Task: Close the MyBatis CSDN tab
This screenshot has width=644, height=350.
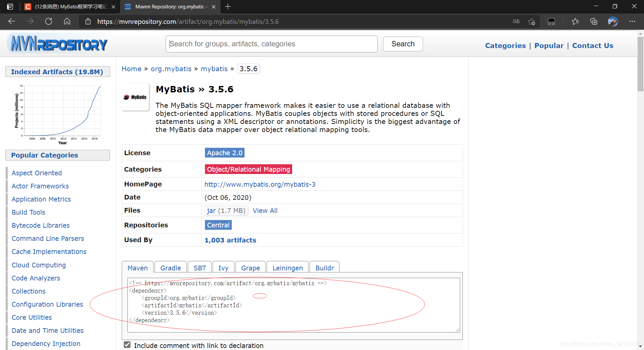Action: click(113, 7)
